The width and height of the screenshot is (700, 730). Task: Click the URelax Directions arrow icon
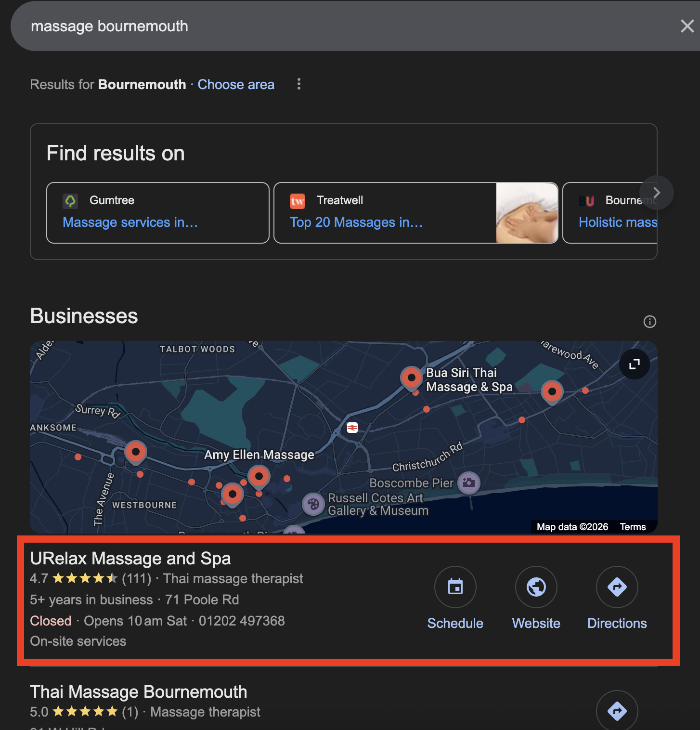[617, 587]
